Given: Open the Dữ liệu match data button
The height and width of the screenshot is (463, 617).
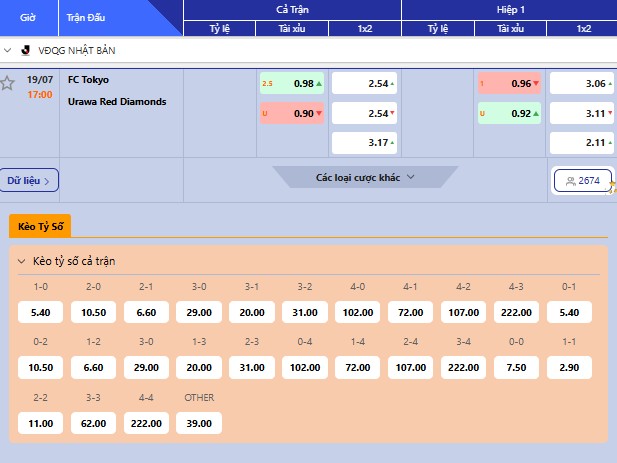Looking at the screenshot, I should (29, 181).
